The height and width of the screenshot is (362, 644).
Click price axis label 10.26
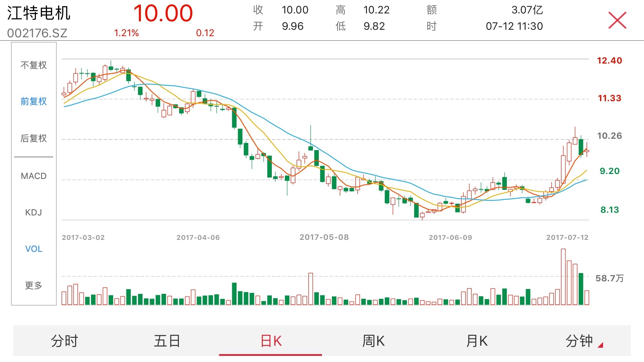pos(610,136)
